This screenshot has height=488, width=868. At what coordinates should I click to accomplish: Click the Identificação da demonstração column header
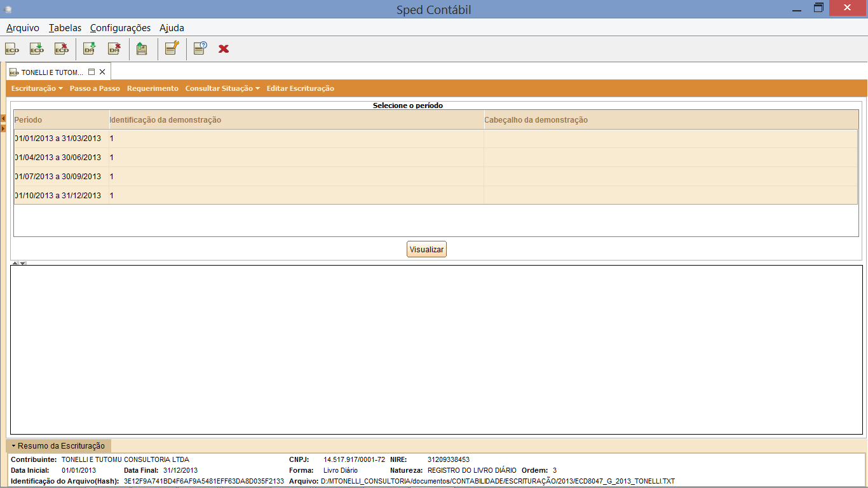tap(297, 119)
